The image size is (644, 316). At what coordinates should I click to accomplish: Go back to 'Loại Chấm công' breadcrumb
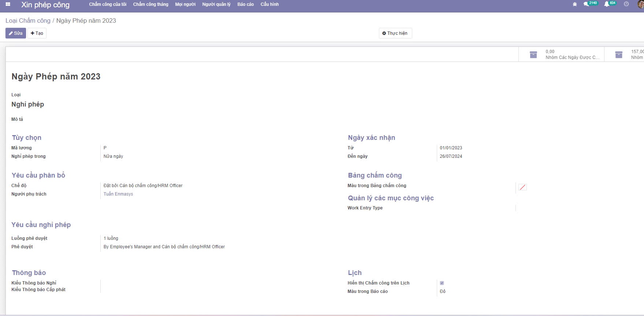click(x=28, y=21)
